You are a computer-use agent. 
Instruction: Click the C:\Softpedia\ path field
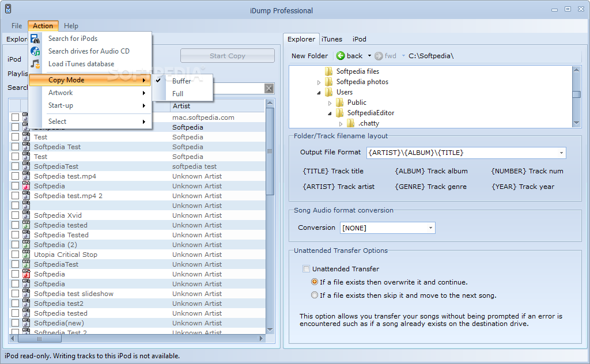431,56
